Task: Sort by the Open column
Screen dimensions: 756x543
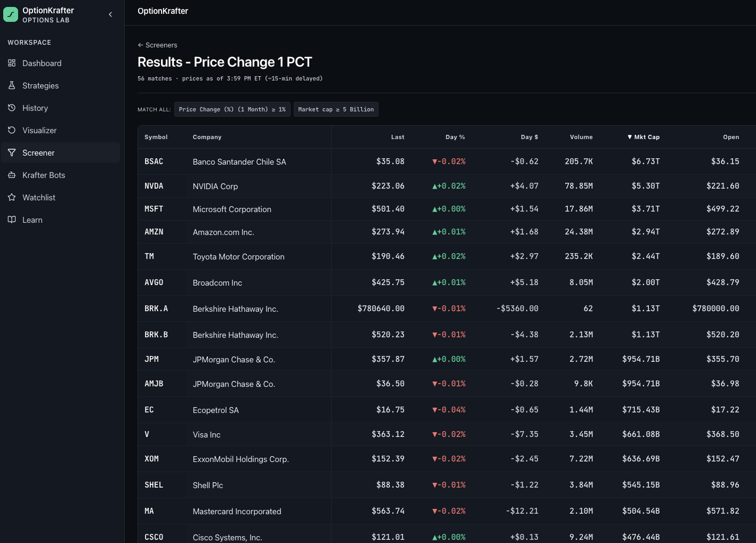Action: click(x=731, y=137)
